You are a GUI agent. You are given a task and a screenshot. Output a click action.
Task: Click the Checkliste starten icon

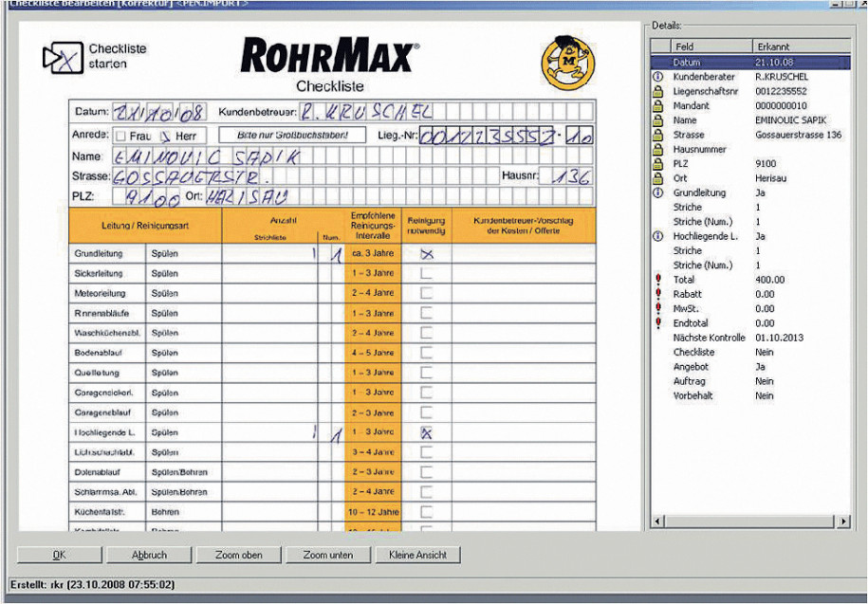click(x=63, y=57)
